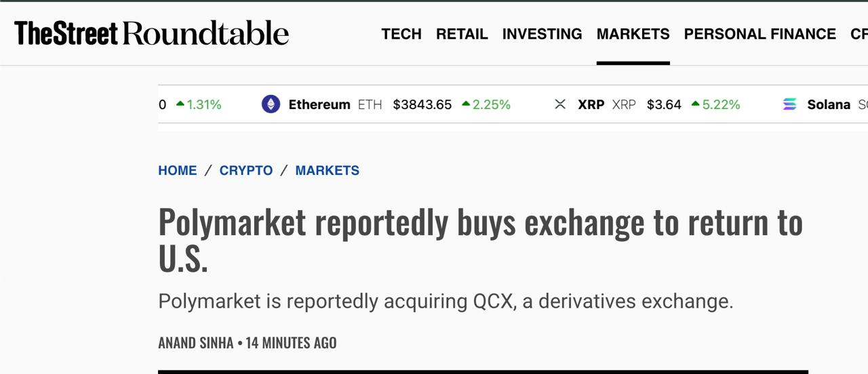Open the RETAIL navigation menu item
Screen dimensions: 868x374
pyautogui.click(x=462, y=34)
